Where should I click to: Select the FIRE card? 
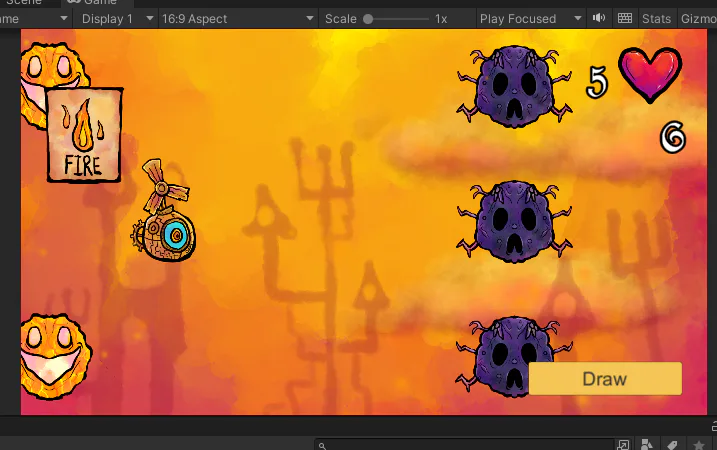84,135
